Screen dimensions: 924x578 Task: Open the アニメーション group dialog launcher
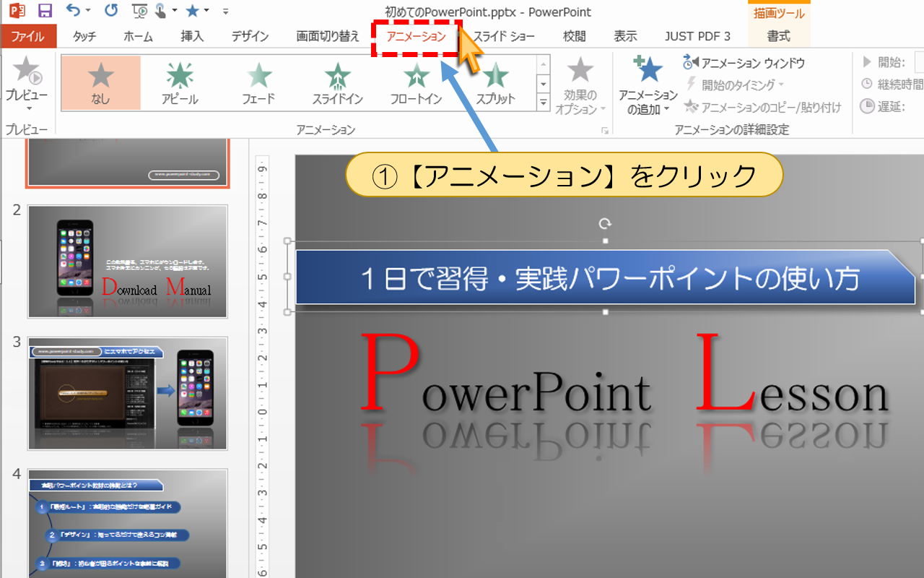(x=604, y=131)
